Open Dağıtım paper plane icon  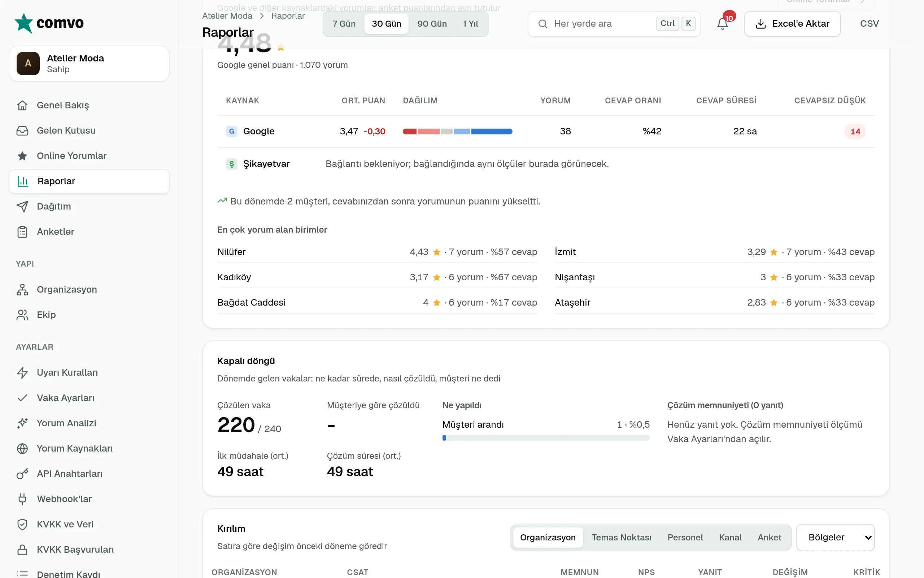tap(22, 206)
